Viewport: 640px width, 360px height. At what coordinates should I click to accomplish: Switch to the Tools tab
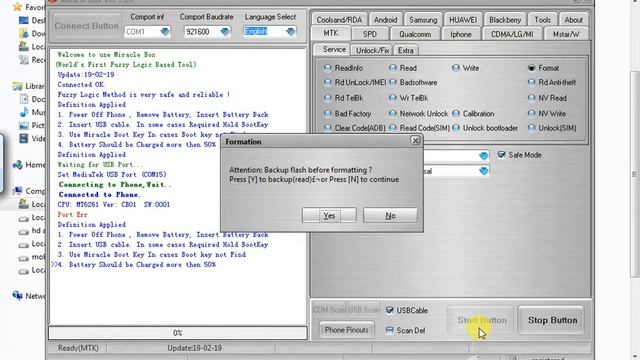pyautogui.click(x=542, y=20)
